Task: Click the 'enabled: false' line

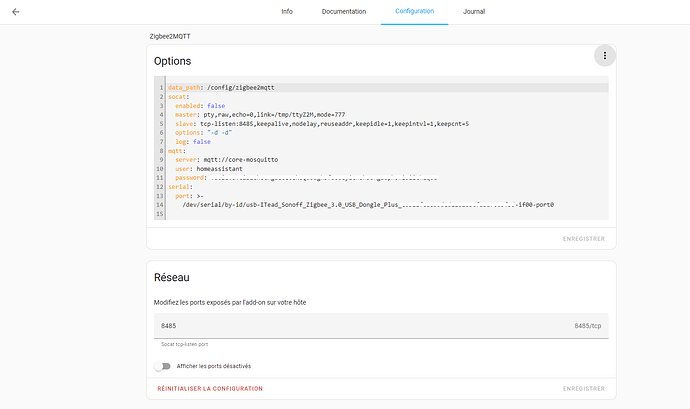Action: click(x=200, y=106)
